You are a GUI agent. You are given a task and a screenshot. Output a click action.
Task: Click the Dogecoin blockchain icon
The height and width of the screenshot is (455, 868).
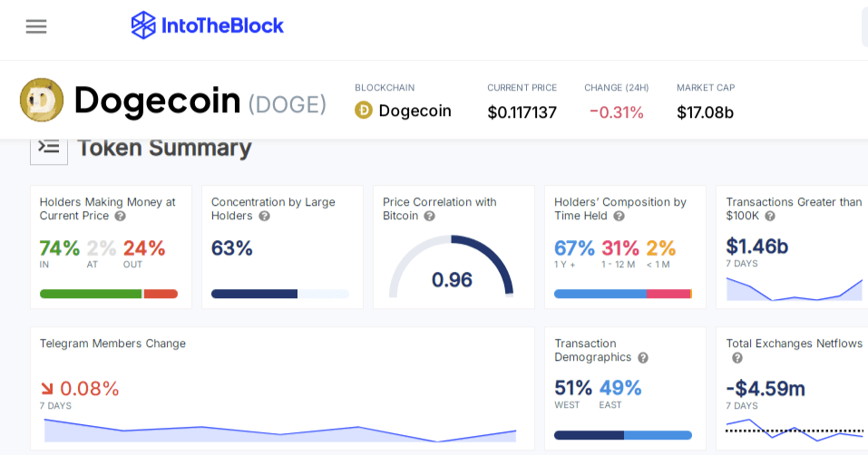[364, 111]
